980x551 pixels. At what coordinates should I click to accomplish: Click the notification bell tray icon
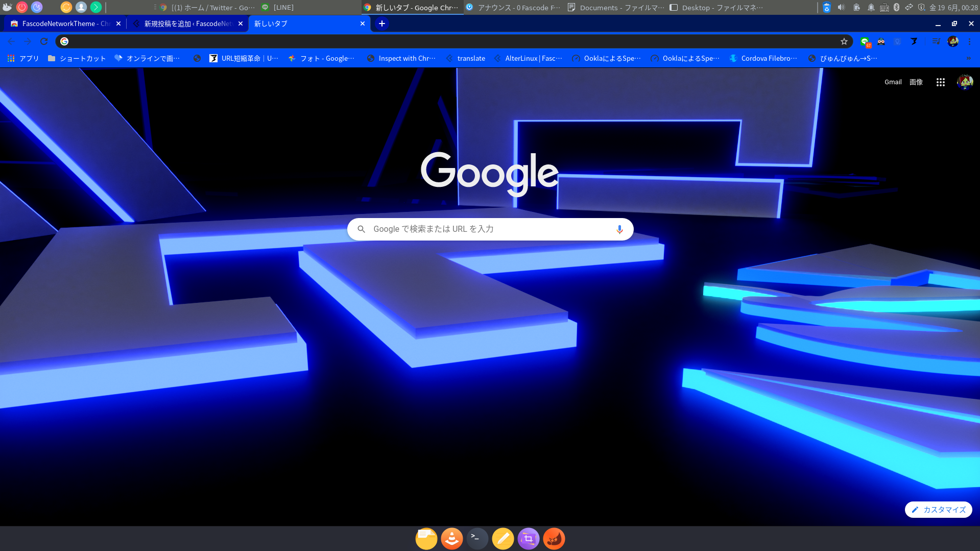(871, 8)
